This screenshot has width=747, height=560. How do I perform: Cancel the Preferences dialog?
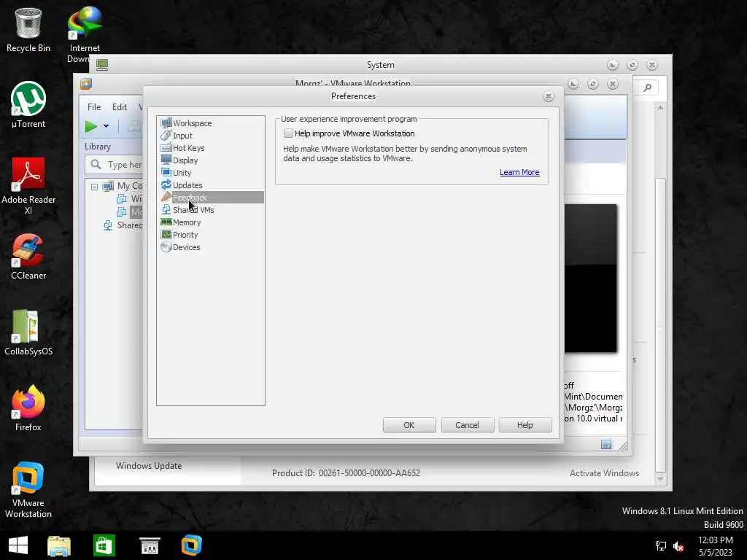click(467, 425)
